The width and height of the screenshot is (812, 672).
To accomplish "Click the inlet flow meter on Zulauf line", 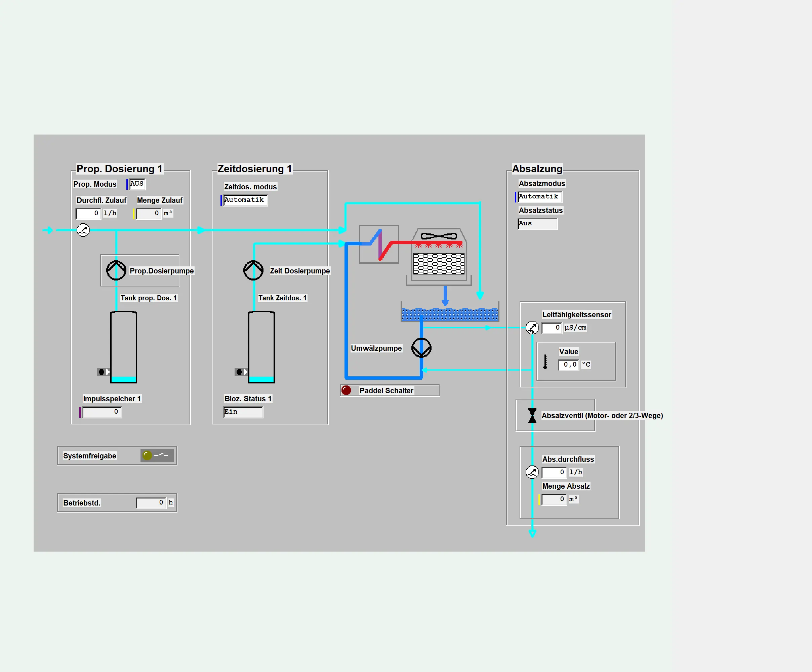I will point(83,230).
